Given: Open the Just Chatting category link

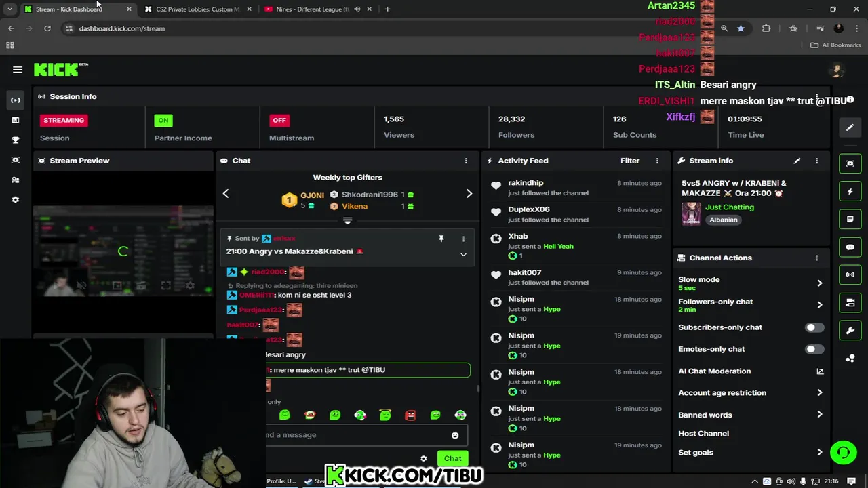Looking at the screenshot, I should pyautogui.click(x=730, y=207).
